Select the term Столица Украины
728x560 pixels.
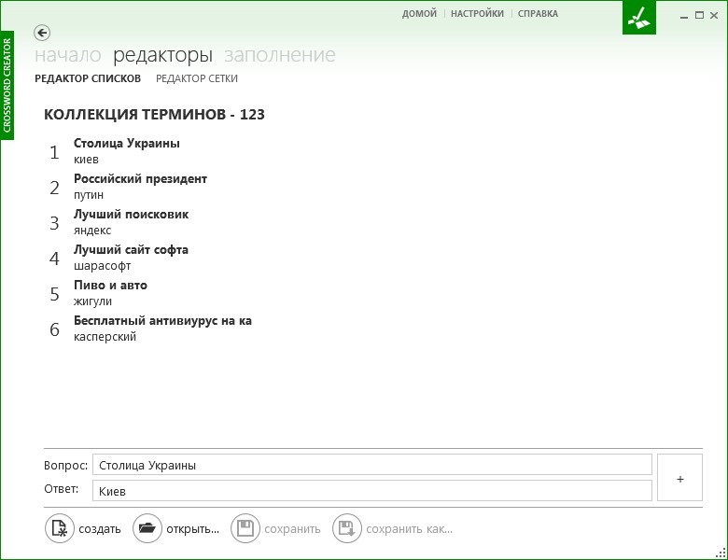pos(127,144)
